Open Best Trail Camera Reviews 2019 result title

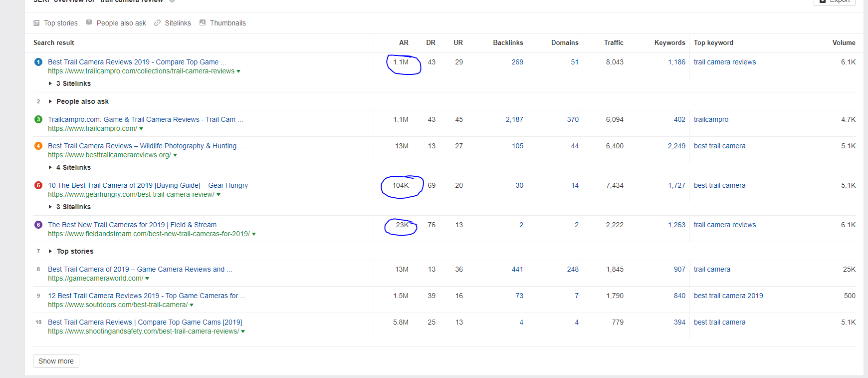[137, 62]
